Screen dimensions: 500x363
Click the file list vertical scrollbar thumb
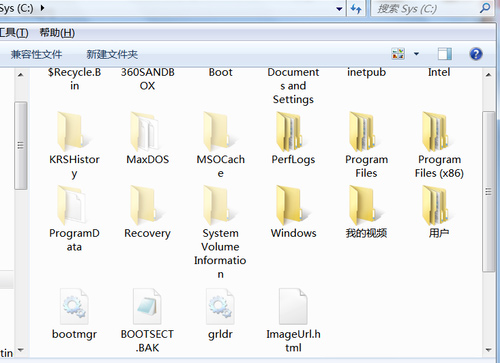click(x=488, y=192)
